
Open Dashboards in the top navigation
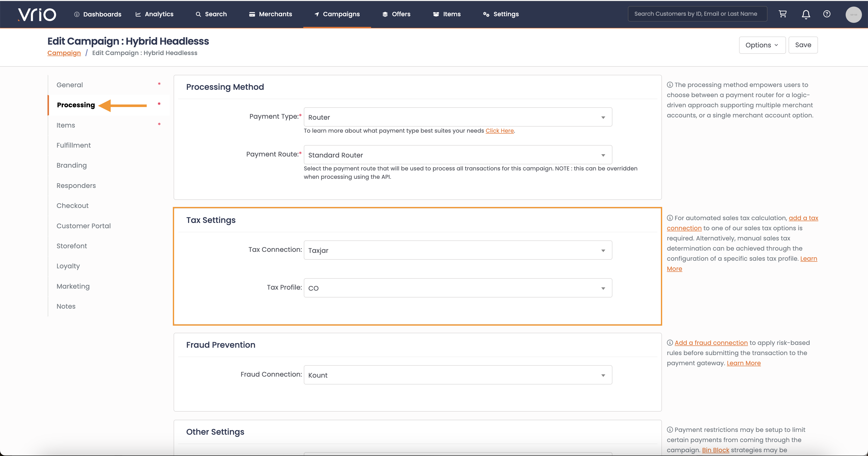point(98,14)
